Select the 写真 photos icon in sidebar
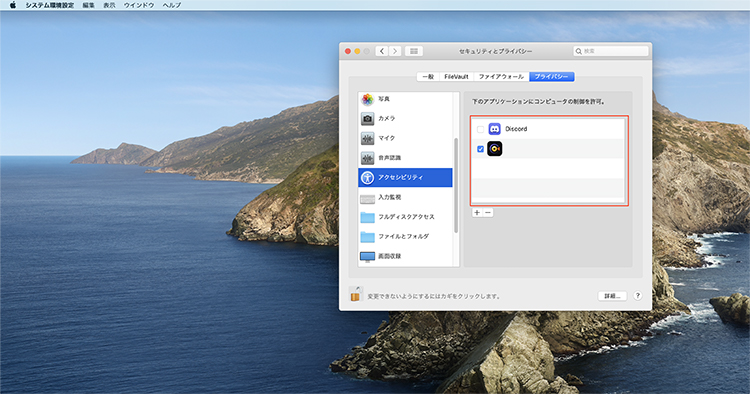This screenshot has width=750, height=394. (367, 99)
